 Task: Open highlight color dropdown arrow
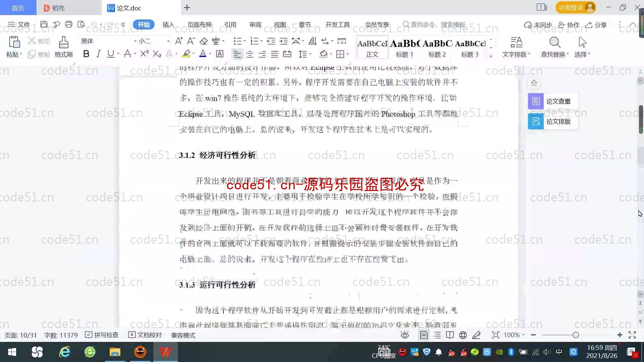click(x=194, y=54)
